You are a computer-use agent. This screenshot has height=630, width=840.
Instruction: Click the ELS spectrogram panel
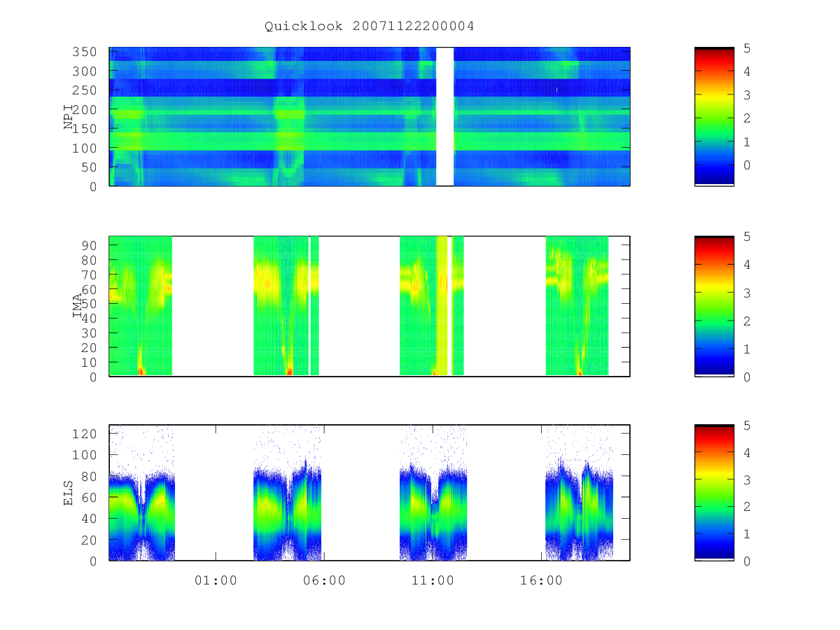[370, 493]
